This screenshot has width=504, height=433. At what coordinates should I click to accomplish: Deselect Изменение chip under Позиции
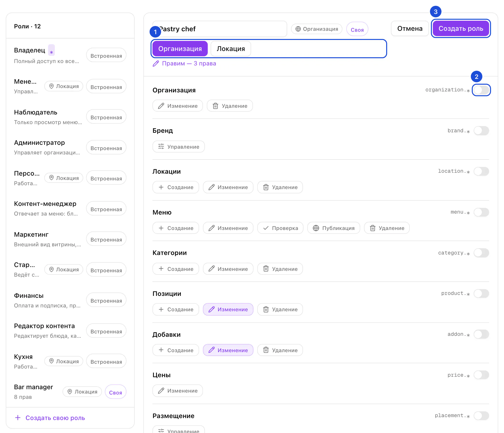(x=228, y=309)
